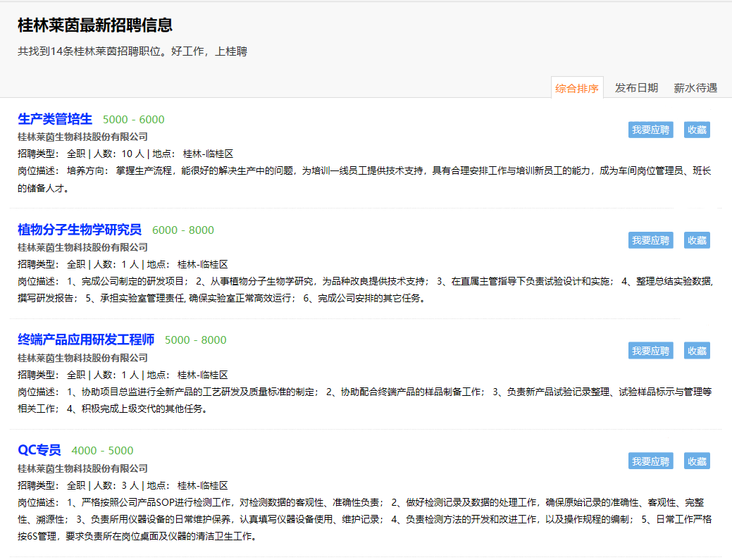Click 收藏 for the 生产类管培生 job
This screenshot has width=732, height=560.
tap(697, 130)
